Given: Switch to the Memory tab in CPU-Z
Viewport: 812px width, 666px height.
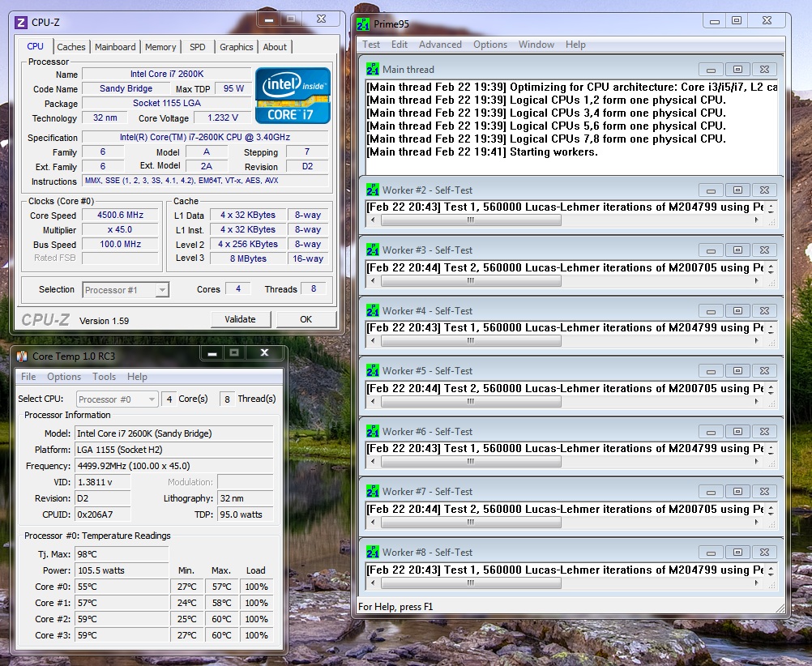Looking at the screenshot, I should [x=160, y=47].
